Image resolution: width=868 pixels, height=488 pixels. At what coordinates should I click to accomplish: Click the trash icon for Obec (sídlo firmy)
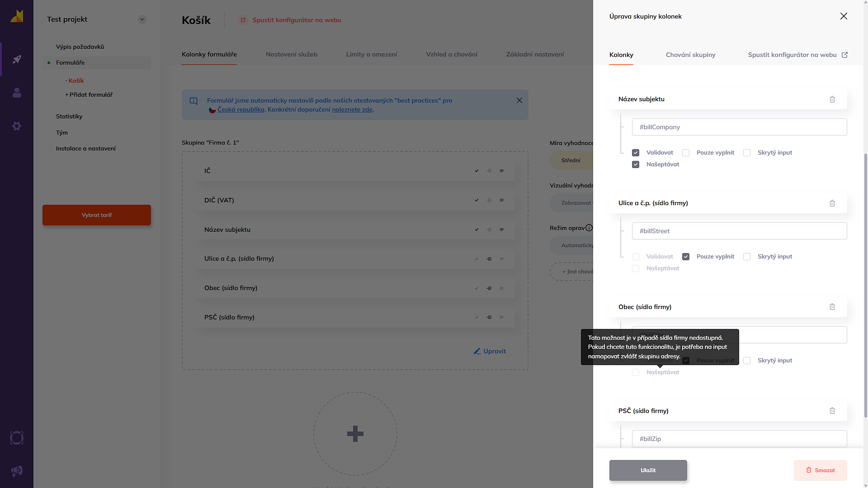[x=832, y=307]
